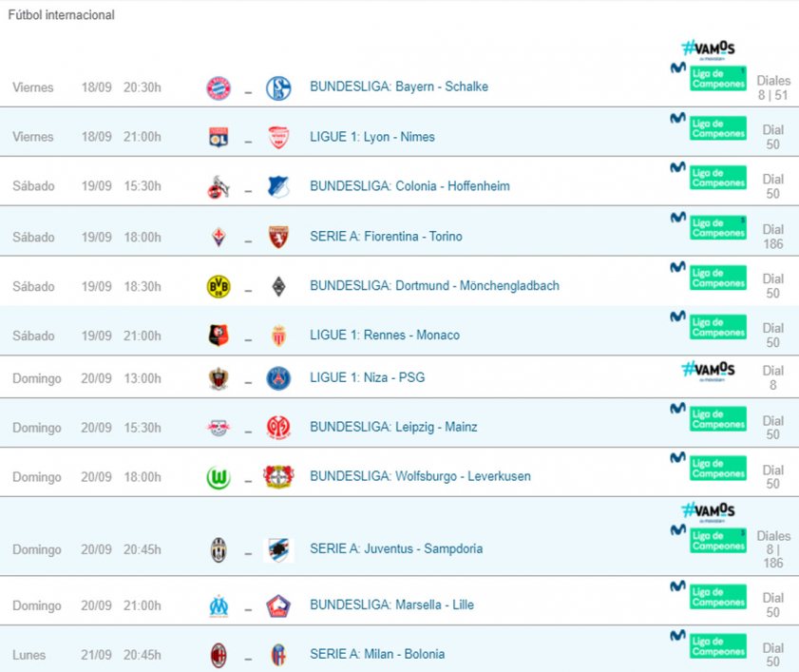The height and width of the screenshot is (672, 799).
Task: Click the Fútbol internacional heading
Action: click(61, 15)
